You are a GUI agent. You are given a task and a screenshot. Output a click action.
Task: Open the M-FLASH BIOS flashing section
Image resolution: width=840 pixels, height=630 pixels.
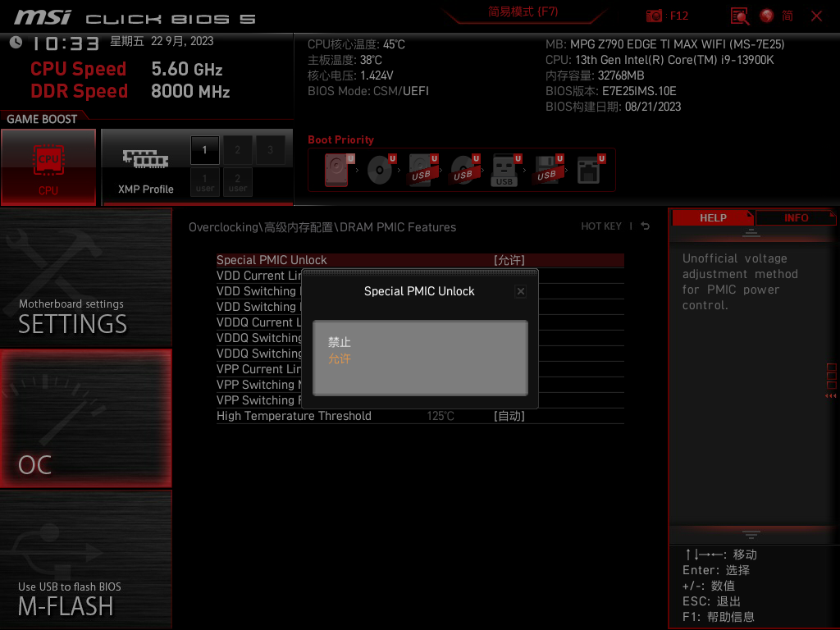[85, 559]
